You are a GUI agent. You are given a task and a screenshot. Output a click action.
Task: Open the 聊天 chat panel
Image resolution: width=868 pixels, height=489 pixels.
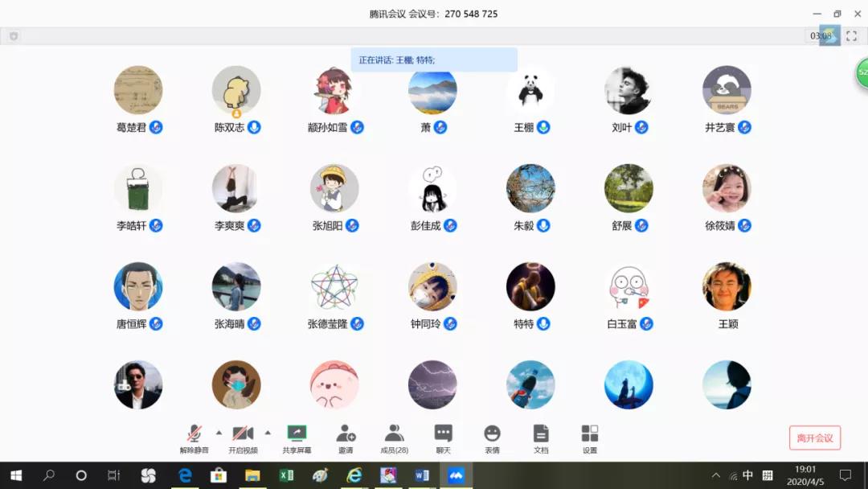[x=443, y=439]
